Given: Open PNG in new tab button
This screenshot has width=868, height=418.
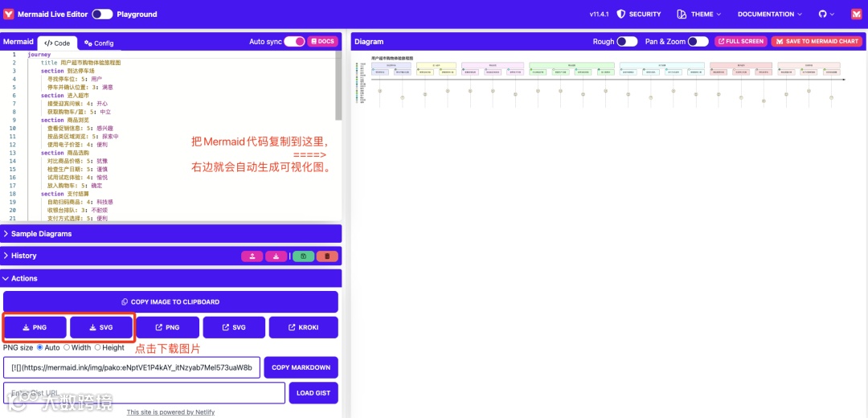Looking at the screenshot, I should tap(168, 327).
